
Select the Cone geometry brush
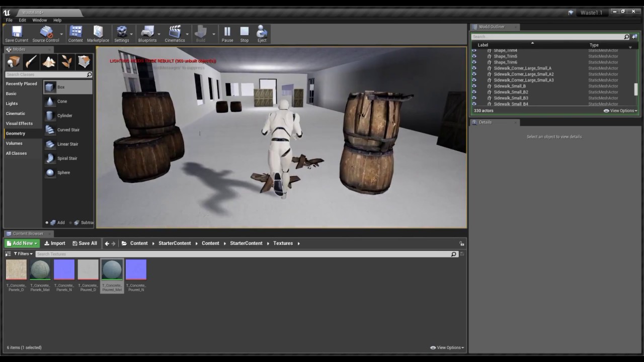tap(68, 102)
